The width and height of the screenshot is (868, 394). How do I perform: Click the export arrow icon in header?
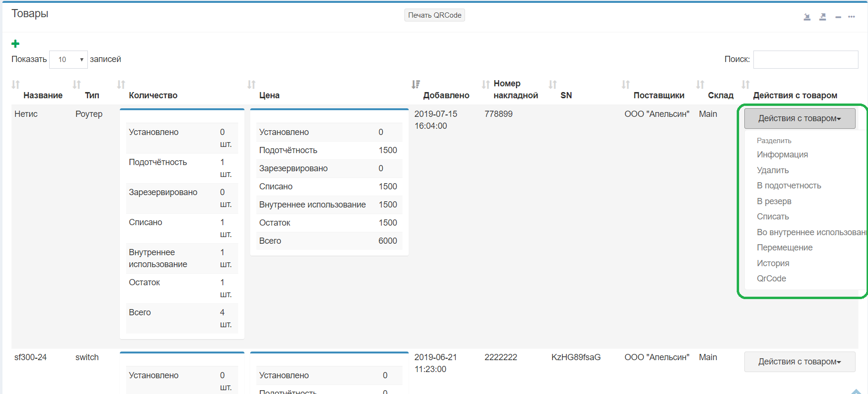tap(823, 17)
